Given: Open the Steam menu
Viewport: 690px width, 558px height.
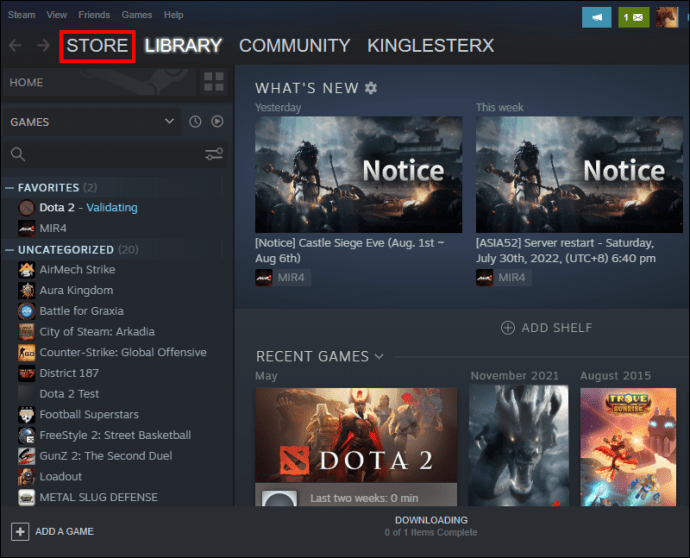Looking at the screenshot, I should coord(21,15).
